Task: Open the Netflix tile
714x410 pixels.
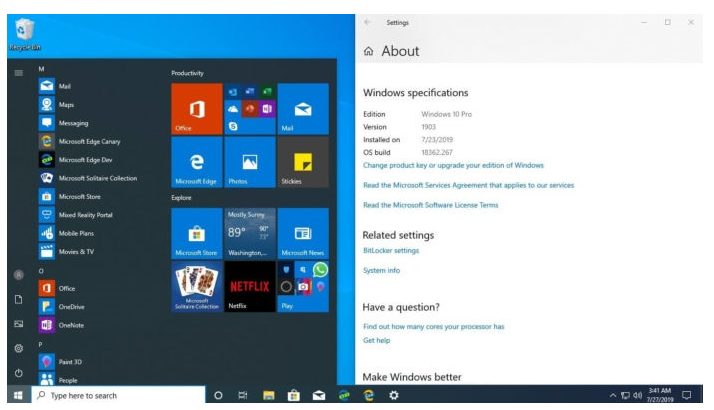Action: pos(250,287)
